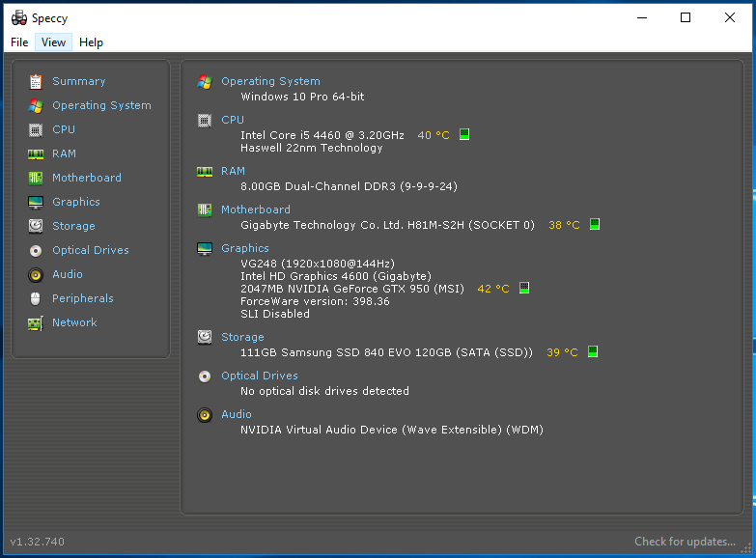This screenshot has width=756, height=558.
Task: Select the Storage drive icon in sidebar
Action: (x=36, y=227)
